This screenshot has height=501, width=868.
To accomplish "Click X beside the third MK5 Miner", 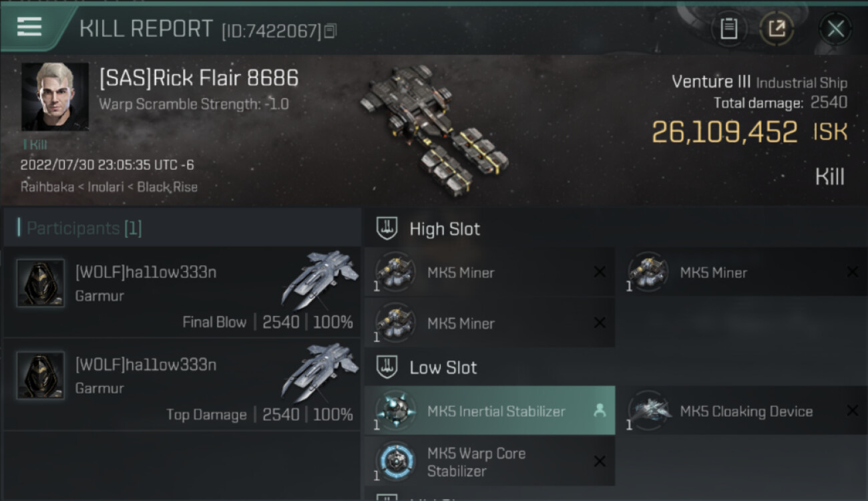I will (x=600, y=323).
